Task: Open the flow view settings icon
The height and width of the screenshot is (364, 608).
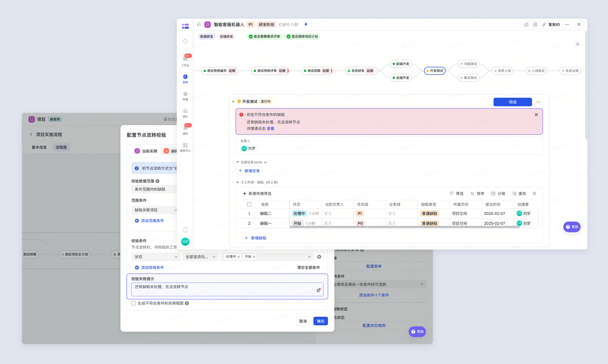Action: (x=577, y=44)
